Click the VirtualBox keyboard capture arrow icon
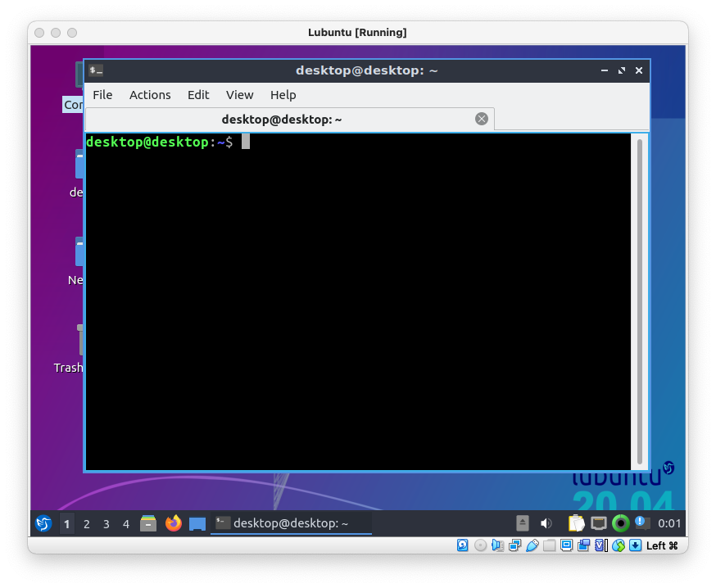Viewport: 716px width, 588px height. point(635,545)
